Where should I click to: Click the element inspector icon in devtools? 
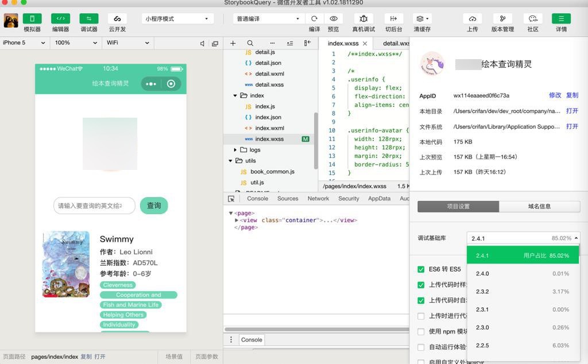[231, 199]
